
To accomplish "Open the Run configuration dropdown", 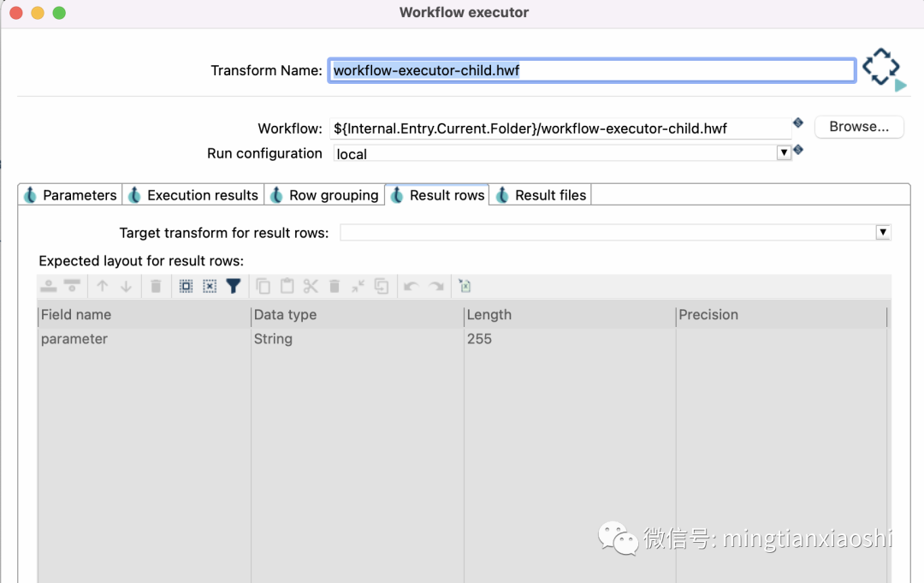I will [x=784, y=152].
